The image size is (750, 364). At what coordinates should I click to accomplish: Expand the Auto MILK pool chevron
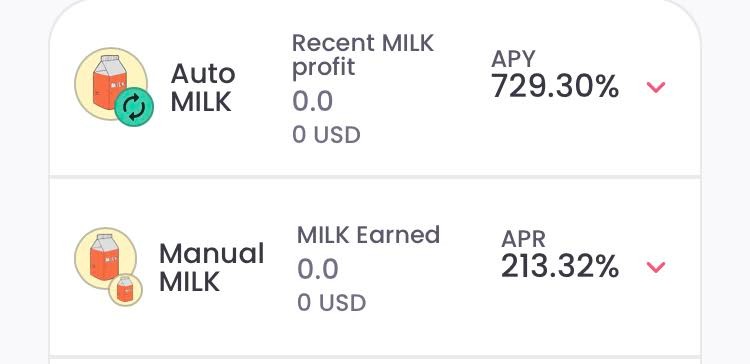pyautogui.click(x=655, y=87)
